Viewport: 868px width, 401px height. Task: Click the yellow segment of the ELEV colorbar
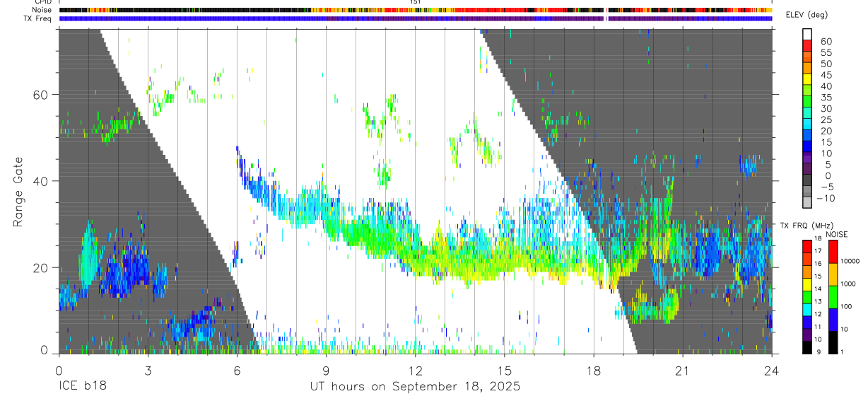pos(807,79)
